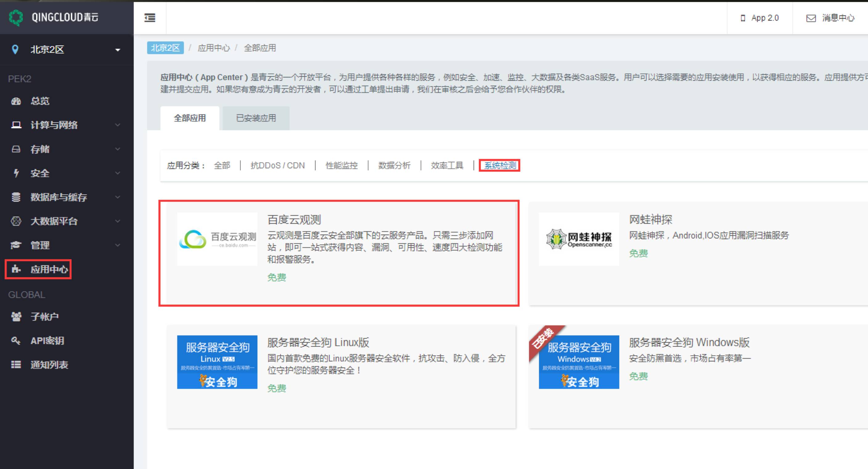868x469 pixels.
Task: Switch to the 全部应用 tab
Action: 190,118
